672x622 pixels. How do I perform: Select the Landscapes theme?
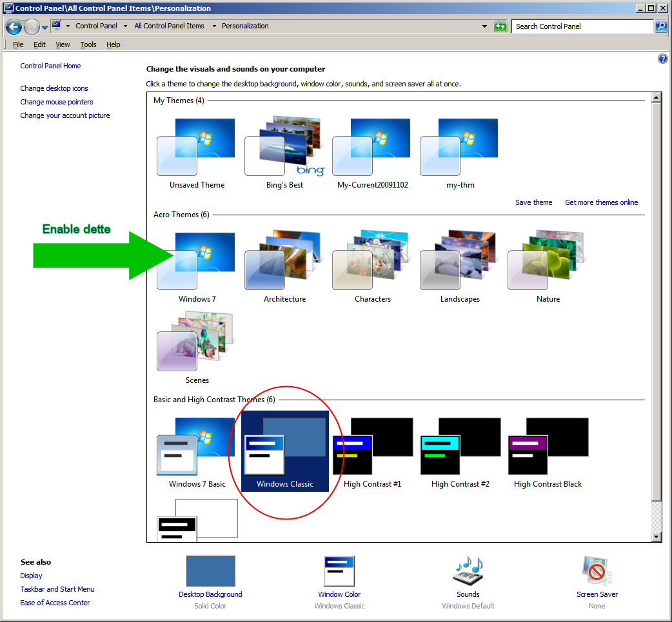460,267
